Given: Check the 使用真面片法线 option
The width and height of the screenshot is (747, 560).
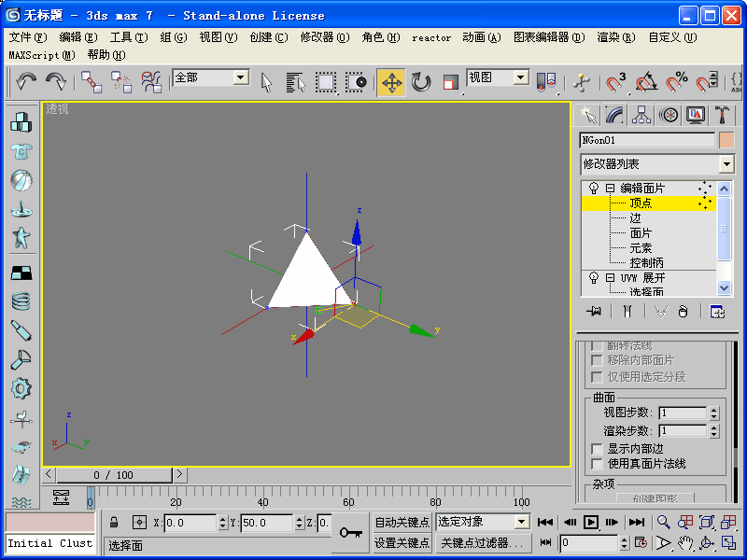Looking at the screenshot, I should pyautogui.click(x=598, y=463).
